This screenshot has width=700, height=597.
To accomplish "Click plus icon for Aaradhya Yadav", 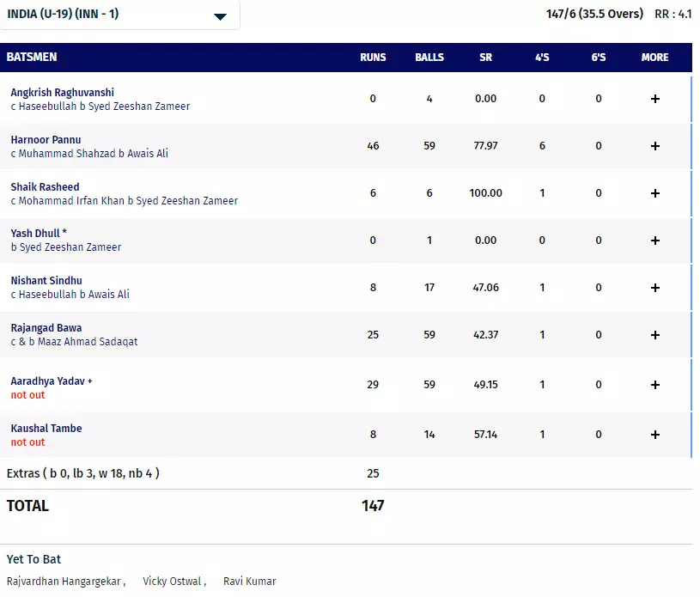I will coord(654,385).
